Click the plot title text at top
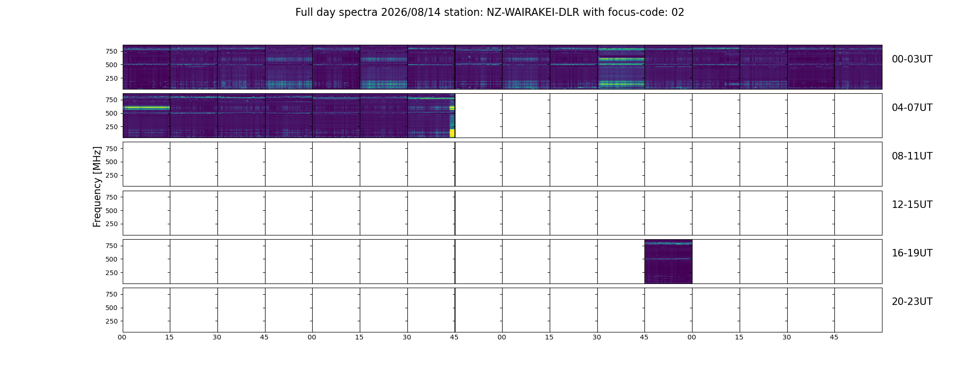Screen dimensions: 980x373 coord(490,13)
